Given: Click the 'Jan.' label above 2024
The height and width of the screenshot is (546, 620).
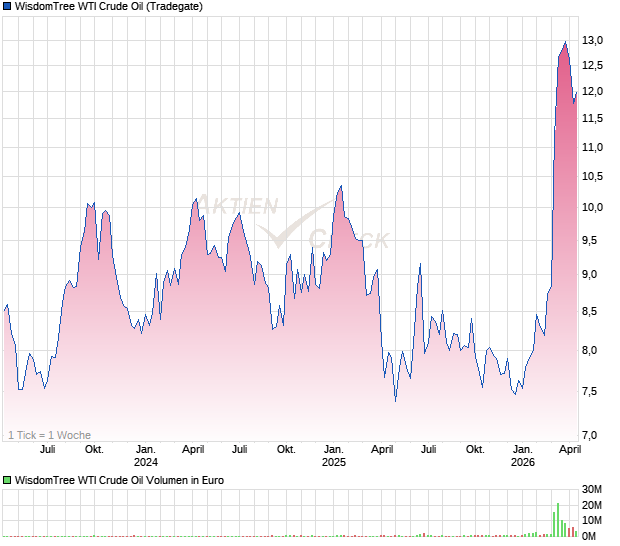Looking at the screenshot, I should click(146, 450).
